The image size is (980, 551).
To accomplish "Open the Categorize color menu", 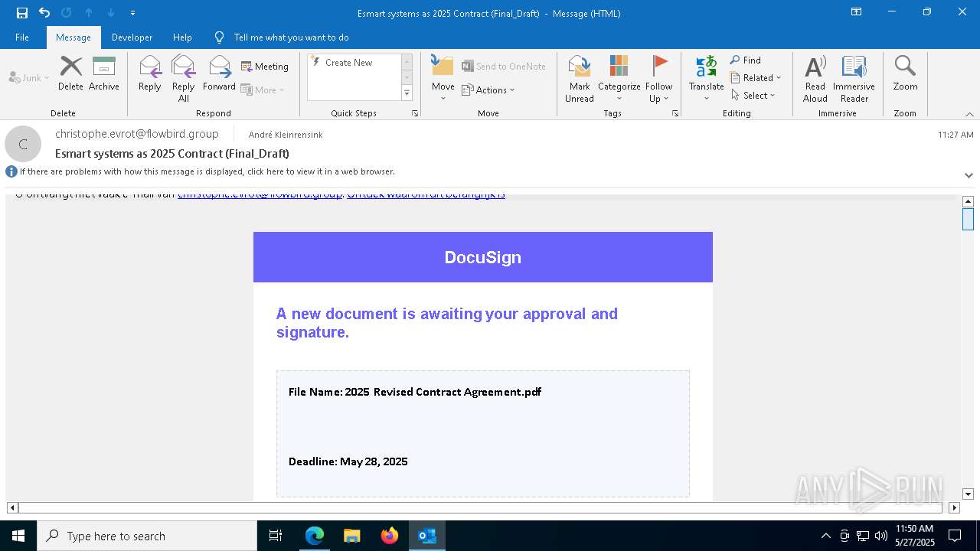I will click(x=619, y=78).
